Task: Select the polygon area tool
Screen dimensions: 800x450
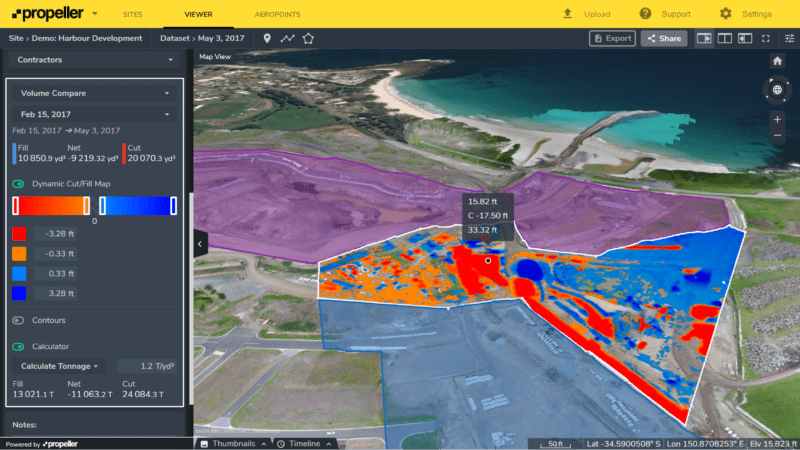Action: coord(308,38)
